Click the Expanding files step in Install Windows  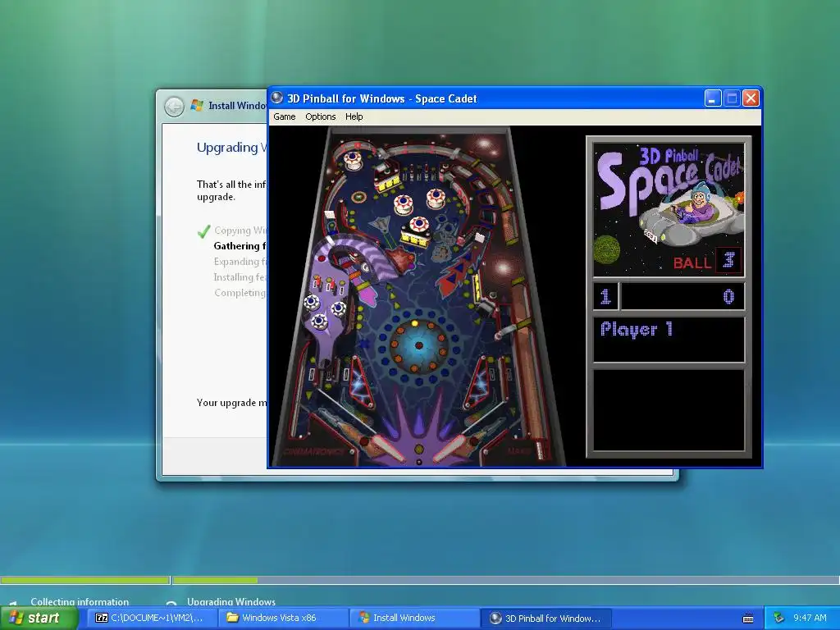[x=240, y=262]
